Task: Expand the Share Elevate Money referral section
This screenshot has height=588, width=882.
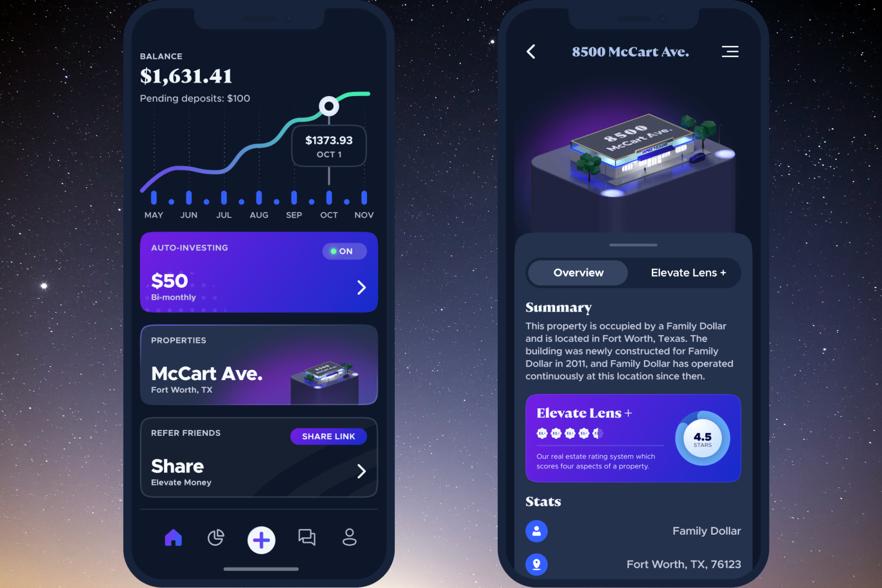Action: pos(363,471)
